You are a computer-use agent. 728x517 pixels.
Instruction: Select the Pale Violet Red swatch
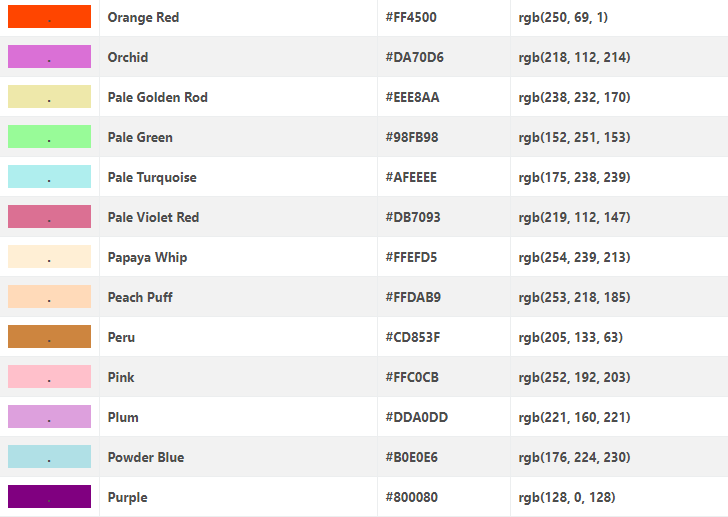point(49,217)
